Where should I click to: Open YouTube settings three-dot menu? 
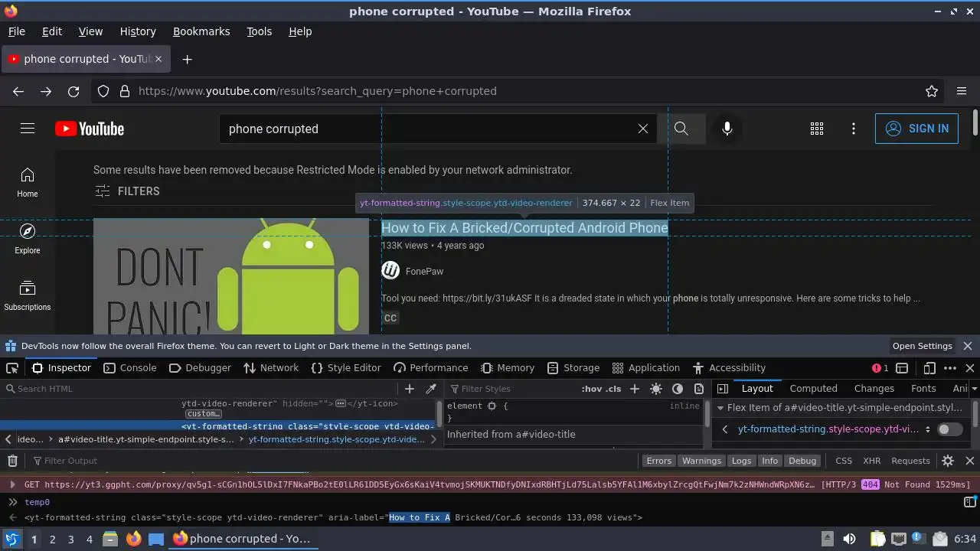point(854,129)
